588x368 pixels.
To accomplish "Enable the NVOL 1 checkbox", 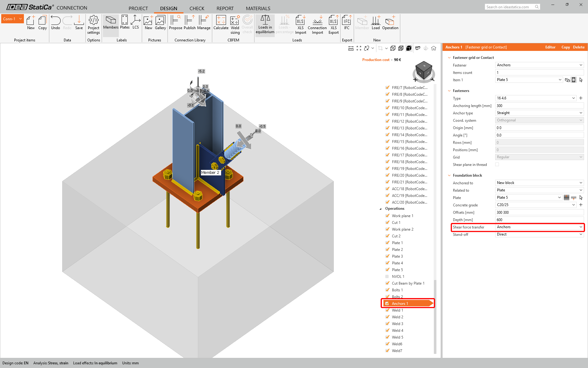I will click(387, 276).
